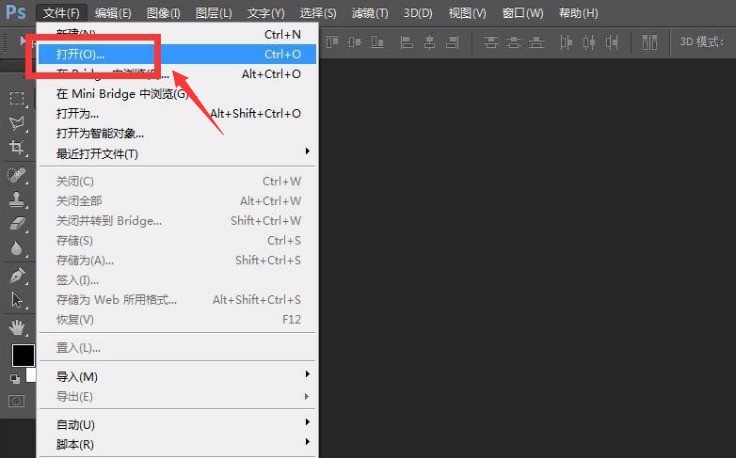Click Align Vertical Centers icon

(x=355, y=42)
